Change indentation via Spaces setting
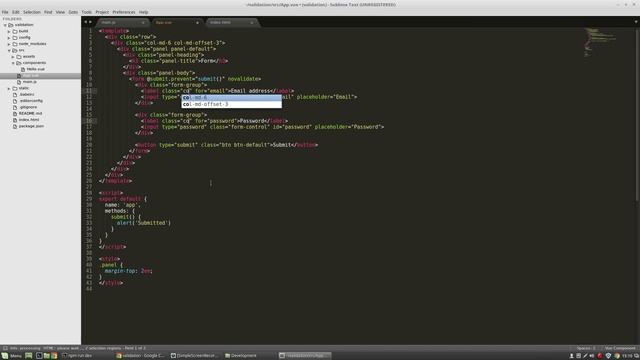The width and height of the screenshot is (640, 360). 586,348
